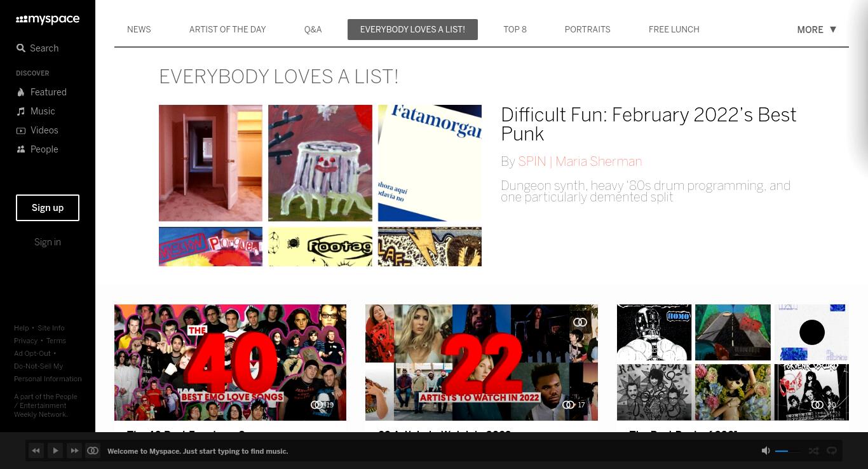This screenshot has height=469, width=868.
Task: Adjust the player volume slider
Action: pos(788,451)
